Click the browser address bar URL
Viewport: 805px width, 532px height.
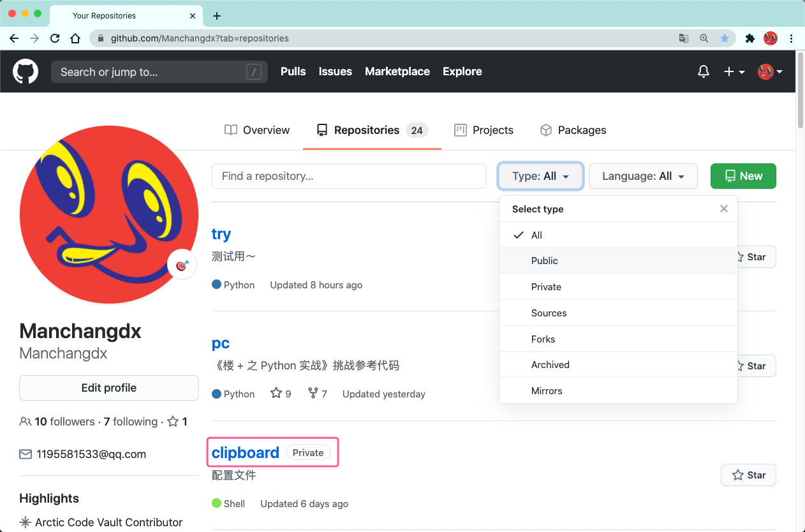(200, 38)
